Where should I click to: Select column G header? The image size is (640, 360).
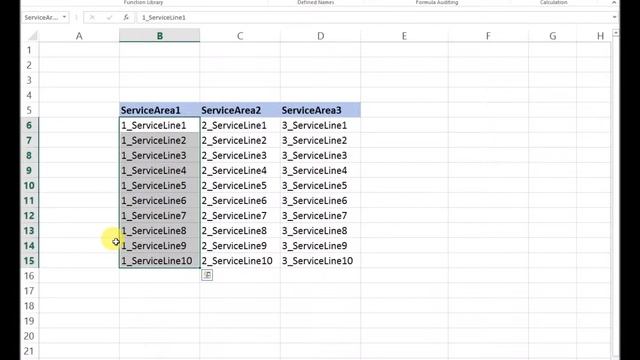(x=553, y=36)
